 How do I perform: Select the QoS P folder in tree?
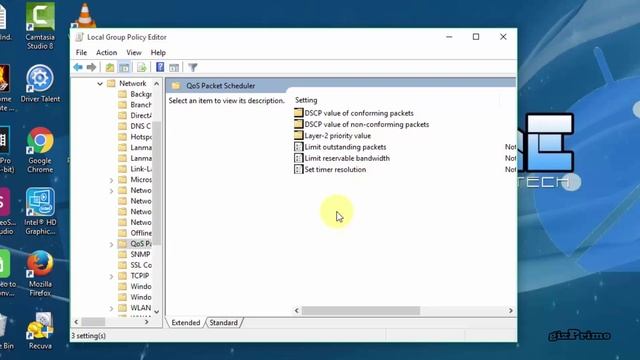135,244
